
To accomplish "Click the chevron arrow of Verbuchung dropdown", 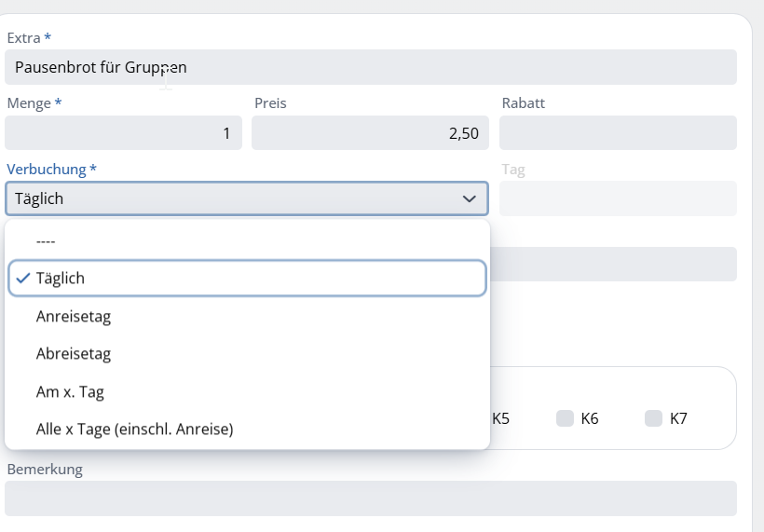I will click(x=470, y=198).
